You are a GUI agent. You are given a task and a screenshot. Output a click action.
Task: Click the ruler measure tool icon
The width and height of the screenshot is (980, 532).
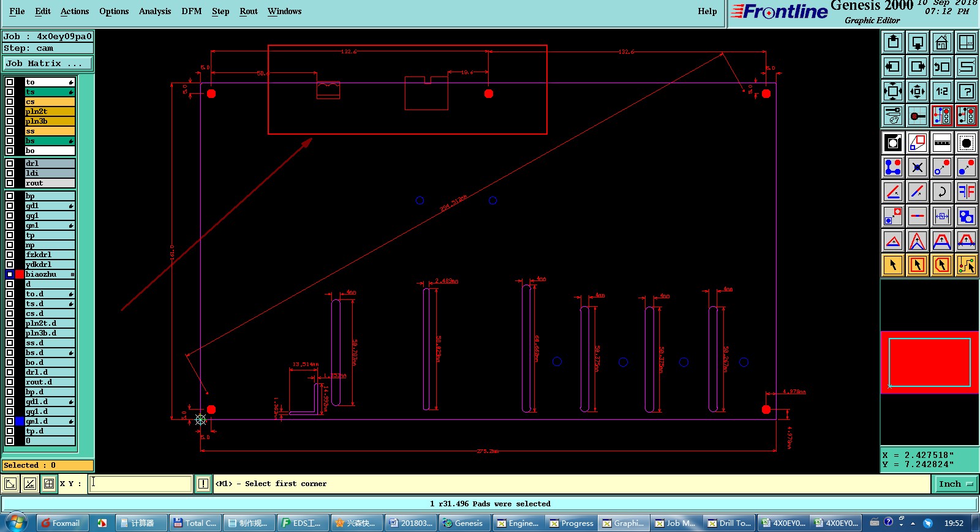[x=942, y=143]
